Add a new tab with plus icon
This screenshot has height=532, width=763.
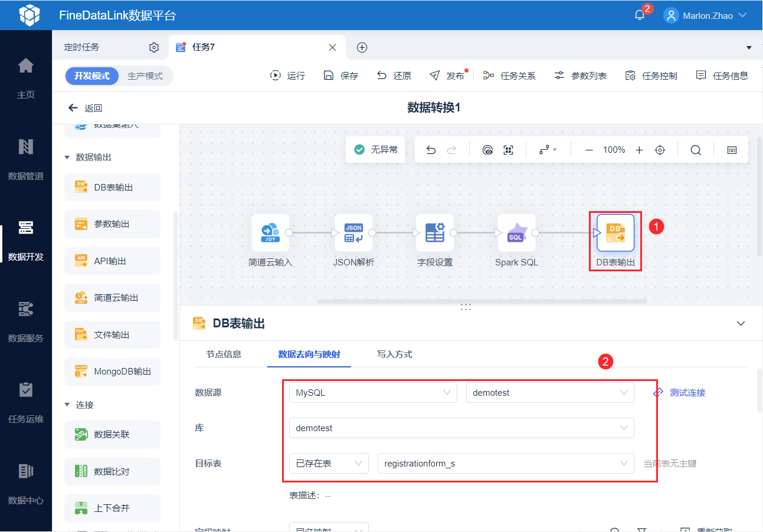coord(362,47)
